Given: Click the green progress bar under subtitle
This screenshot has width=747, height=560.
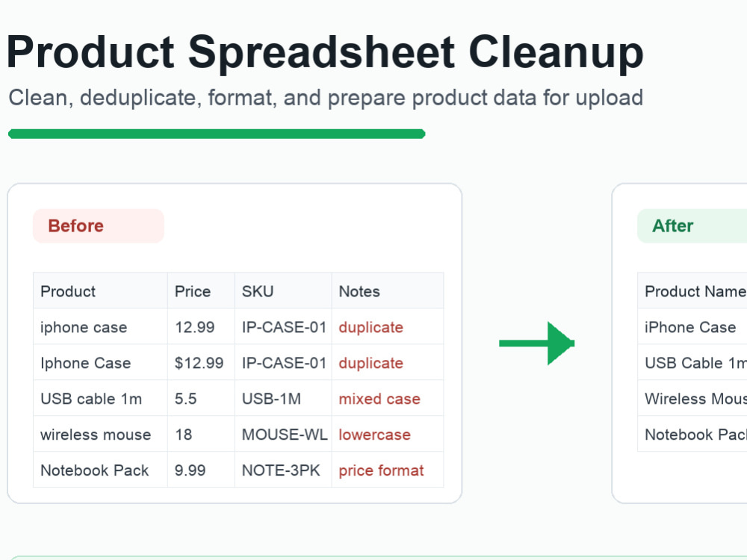Looking at the screenshot, I should tap(217, 134).
